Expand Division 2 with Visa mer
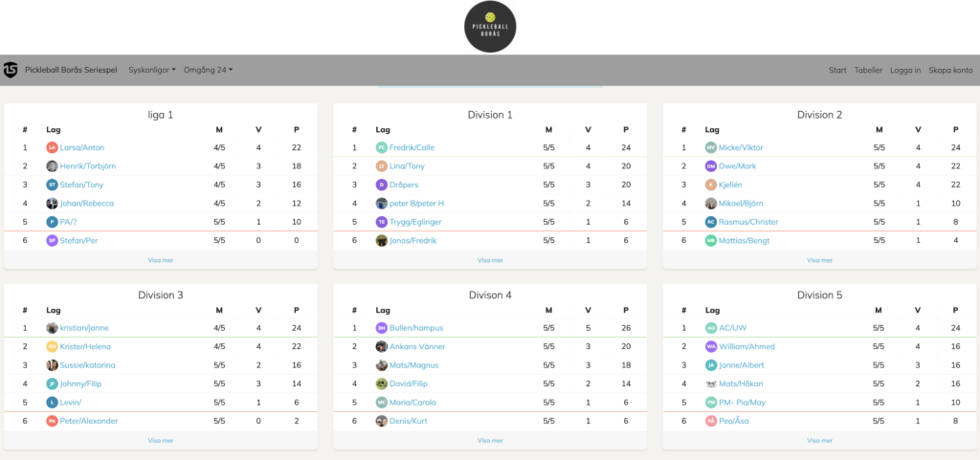 click(819, 259)
